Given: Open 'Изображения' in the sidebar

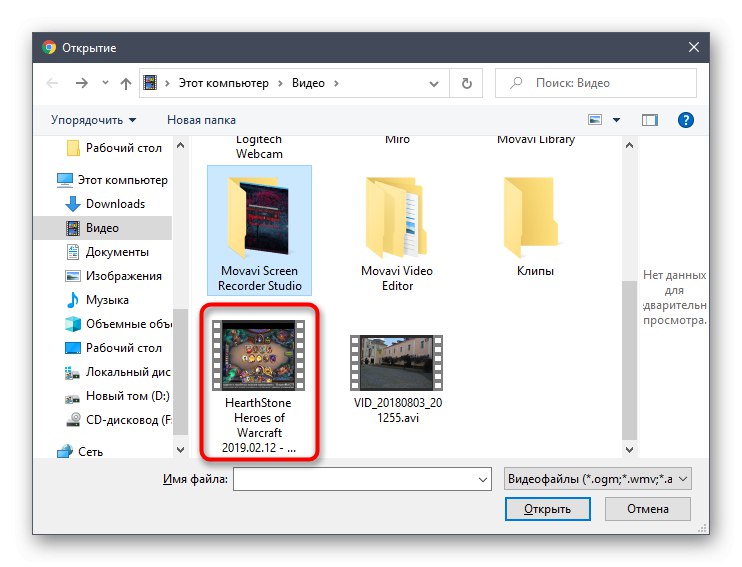Looking at the screenshot, I should pos(114,276).
